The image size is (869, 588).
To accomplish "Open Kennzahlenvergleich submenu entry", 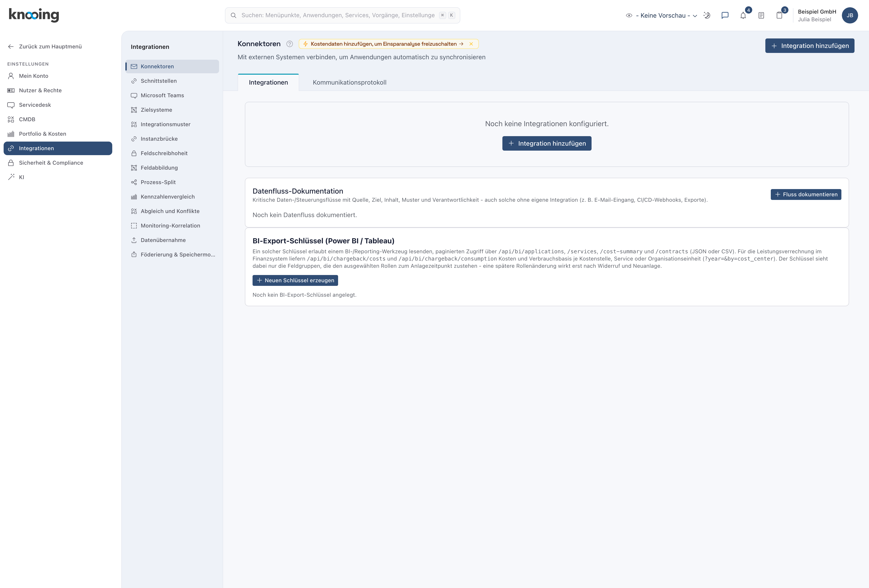I will click(x=172, y=197).
